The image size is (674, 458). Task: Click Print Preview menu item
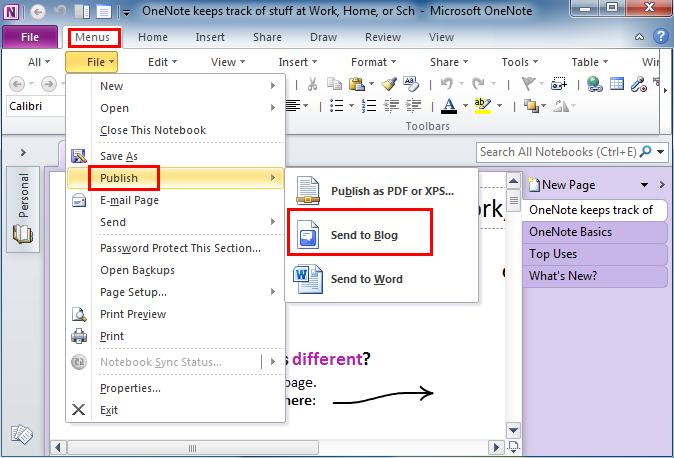coord(175,314)
